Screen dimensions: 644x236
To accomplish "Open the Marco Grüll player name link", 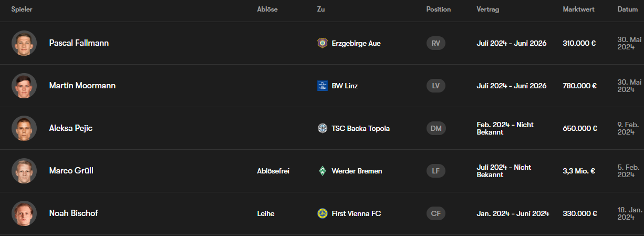I will coord(71,171).
